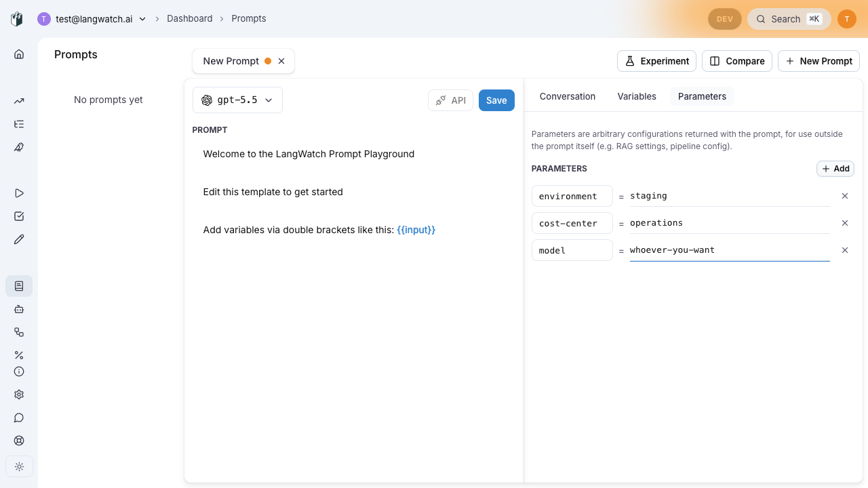Remove the environment parameter row
This screenshot has height=488, width=868.
click(845, 196)
